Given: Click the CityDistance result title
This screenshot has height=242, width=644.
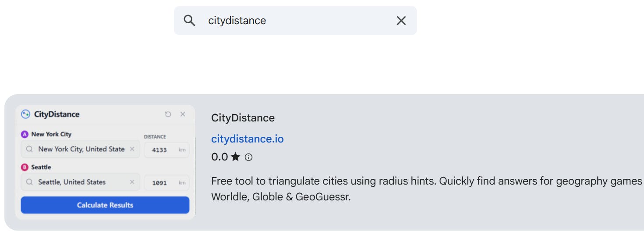Looking at the screenshot, I should (243, 118).
